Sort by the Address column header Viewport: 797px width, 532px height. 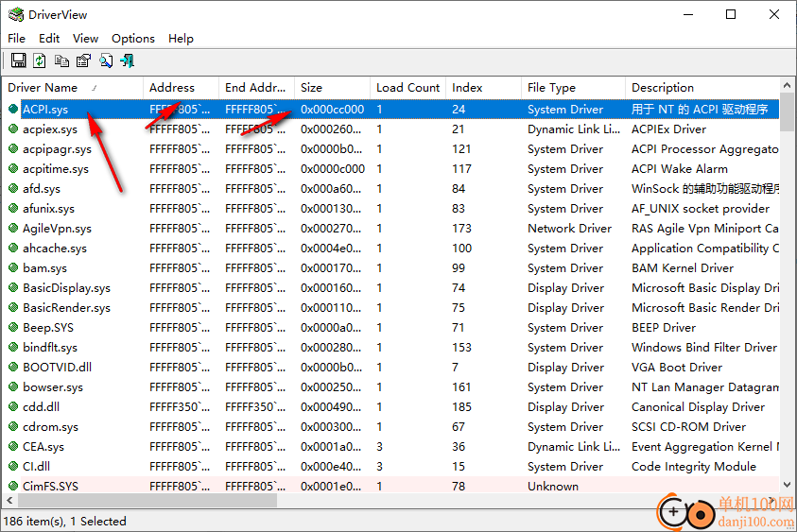tap(181, 87)
